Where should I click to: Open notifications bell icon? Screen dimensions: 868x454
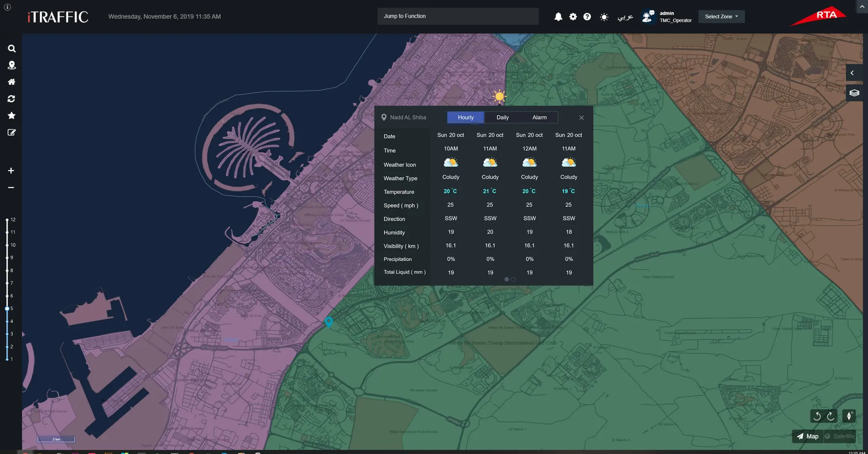tap(558, 17)
